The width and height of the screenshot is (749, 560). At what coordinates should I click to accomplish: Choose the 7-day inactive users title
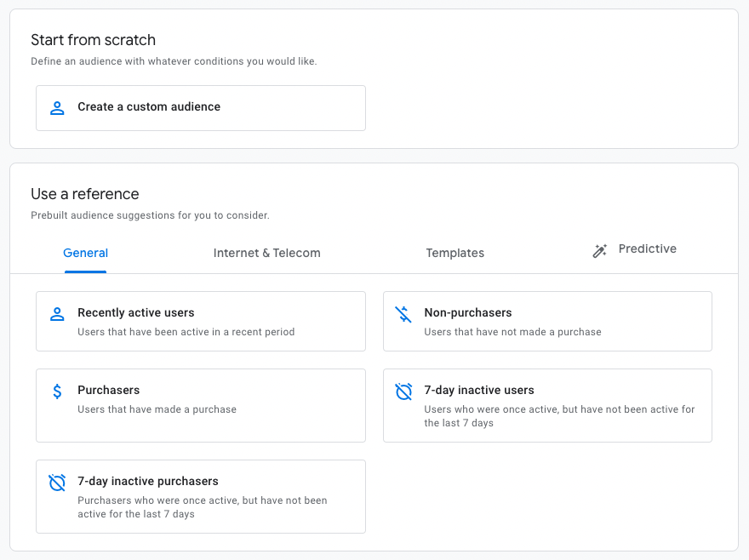coord(479,390)
